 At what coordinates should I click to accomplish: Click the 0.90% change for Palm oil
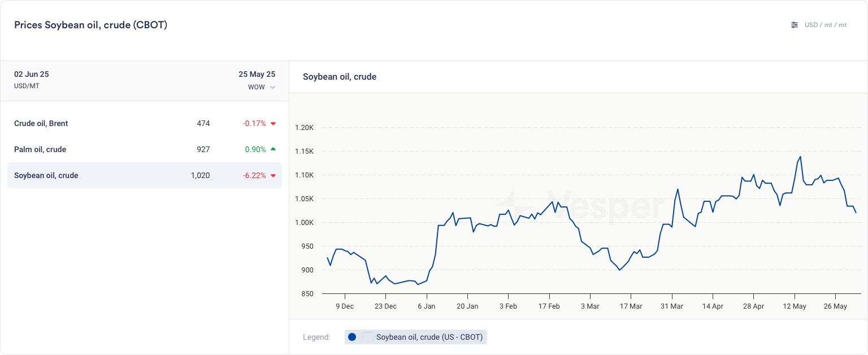click(x=255, y=149)
